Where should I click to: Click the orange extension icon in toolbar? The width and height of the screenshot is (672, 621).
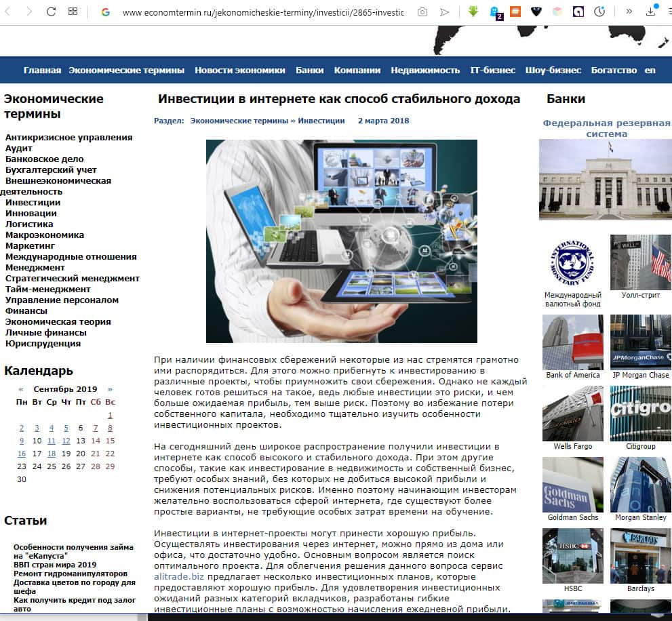(515, 12)
